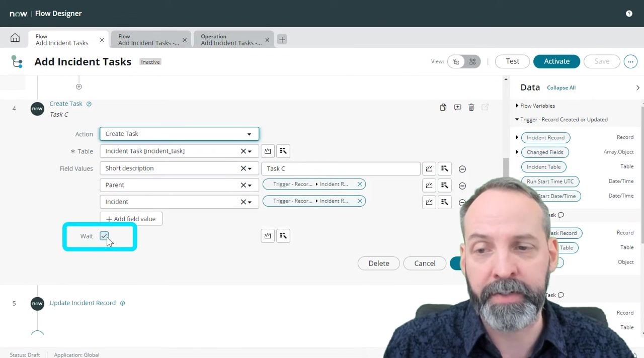Go to the home tab icon

[x=15, y=38]
